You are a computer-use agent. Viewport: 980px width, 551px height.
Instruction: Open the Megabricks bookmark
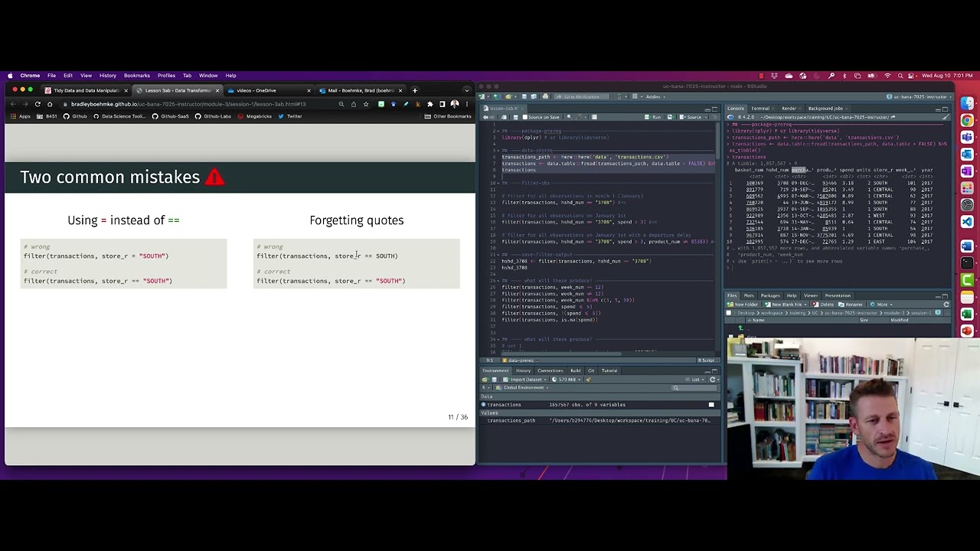(x=255, y=116)
